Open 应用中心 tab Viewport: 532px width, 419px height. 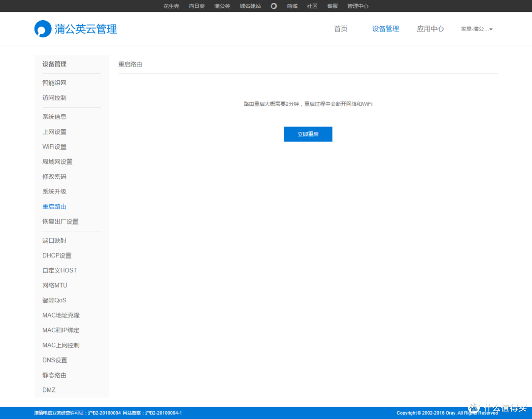click(430, 29)
